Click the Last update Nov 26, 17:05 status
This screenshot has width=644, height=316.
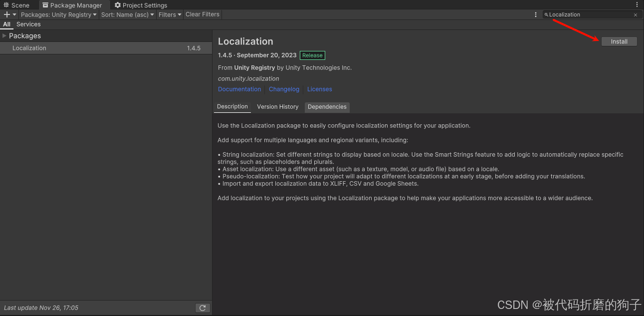(41, 308)
